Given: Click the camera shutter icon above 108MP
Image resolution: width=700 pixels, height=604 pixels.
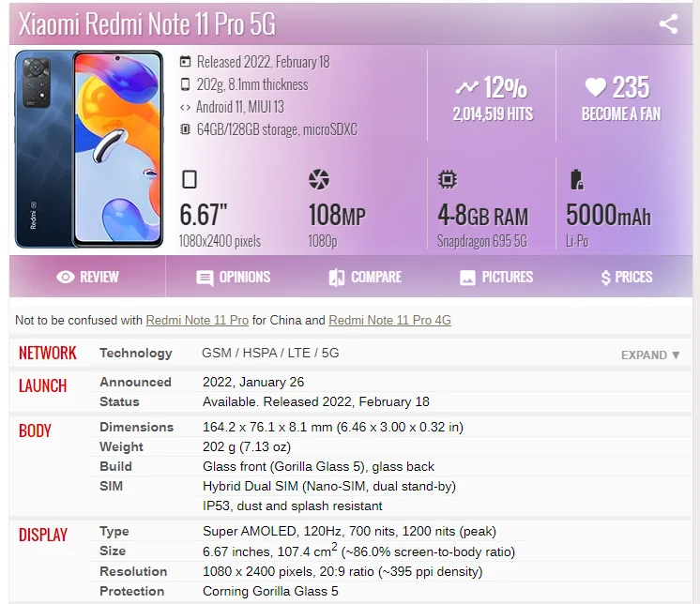Looking at the screenshot, I should [x=319, y=179].
